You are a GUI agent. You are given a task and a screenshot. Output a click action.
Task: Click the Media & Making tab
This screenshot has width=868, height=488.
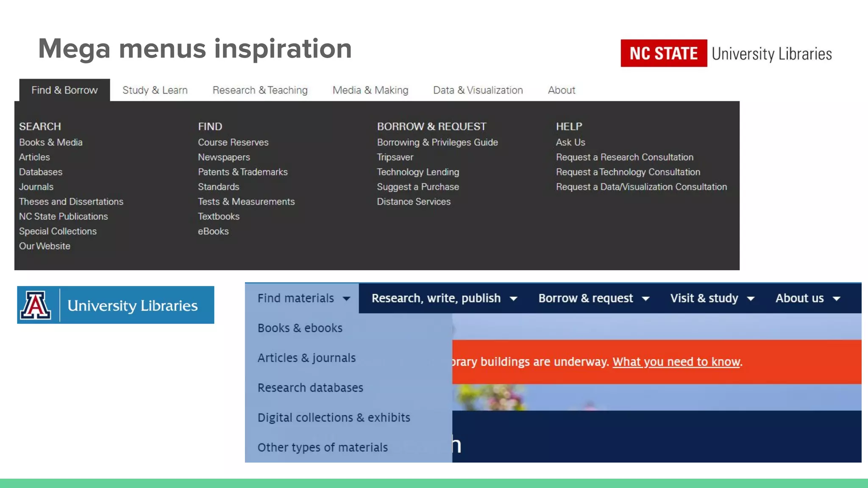coord(370,90)
